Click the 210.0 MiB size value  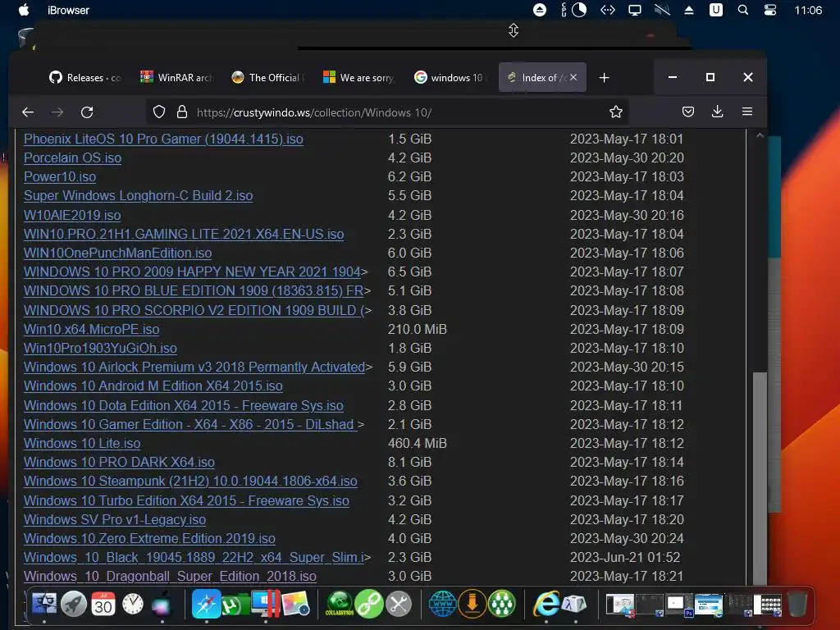tap(418, 329)
